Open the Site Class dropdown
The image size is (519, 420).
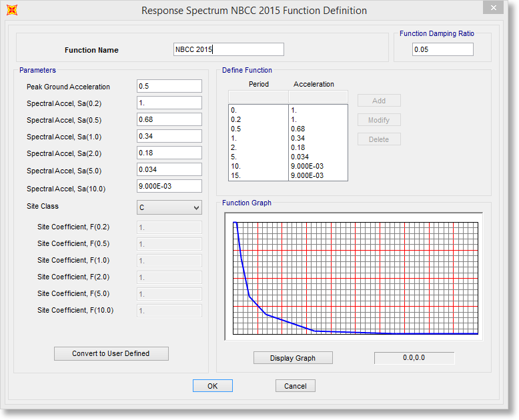pyautogui.click(x=169, y=207)
